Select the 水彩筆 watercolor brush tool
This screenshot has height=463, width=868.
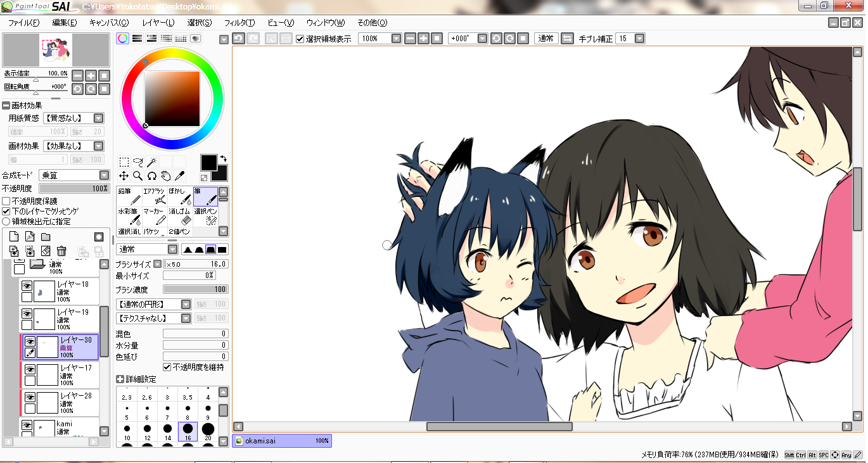click(x=129, y=217)
